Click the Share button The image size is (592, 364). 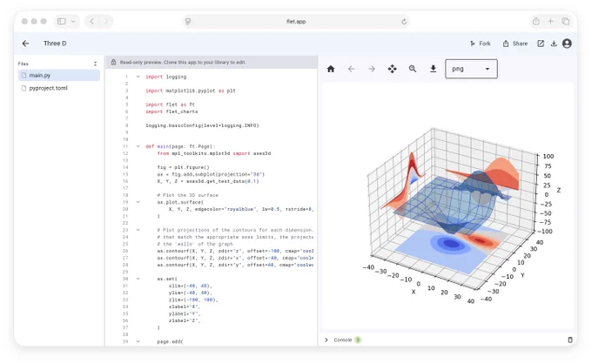click(515, 44)
